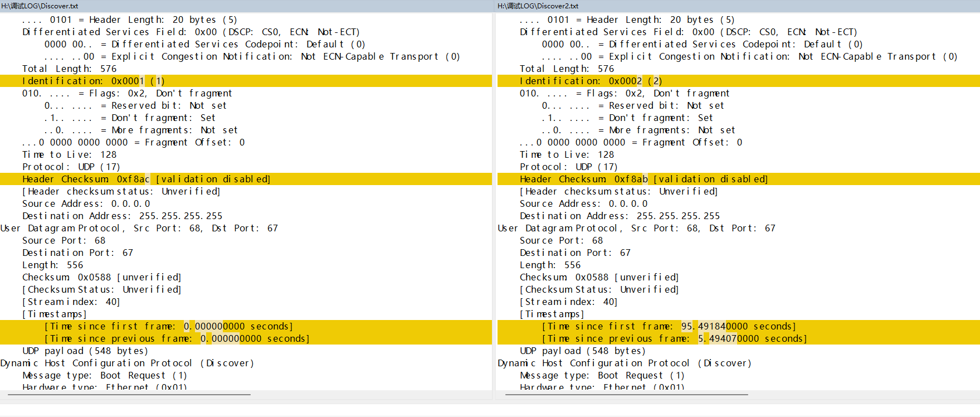Screen dimensions: 980x417
Task: Click right pane Differentiated Services Field line
Action: pos(689,32)
